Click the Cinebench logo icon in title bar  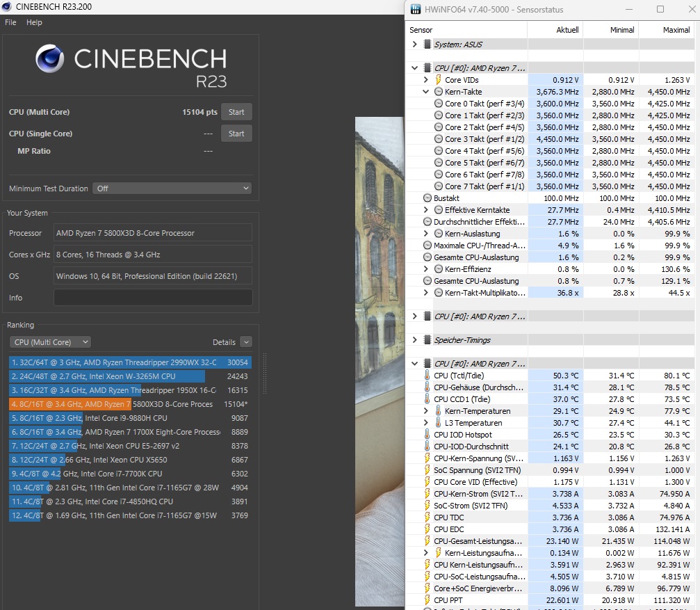[6, 6]
